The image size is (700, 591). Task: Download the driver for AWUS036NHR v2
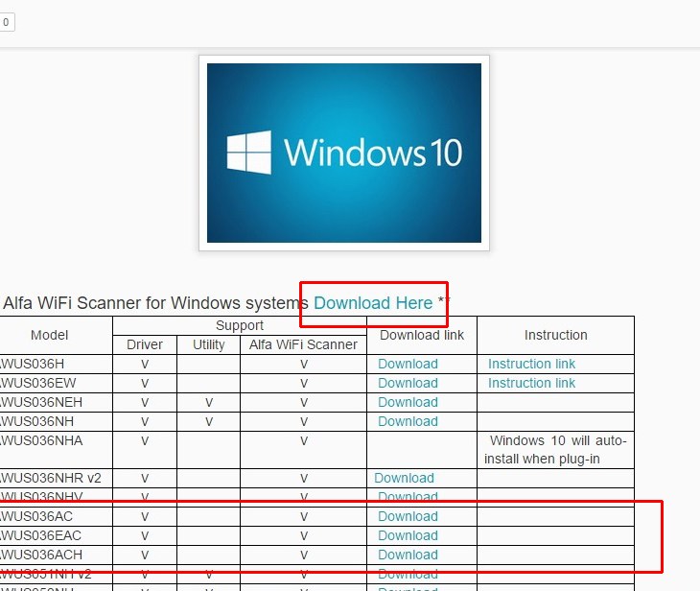404,478
